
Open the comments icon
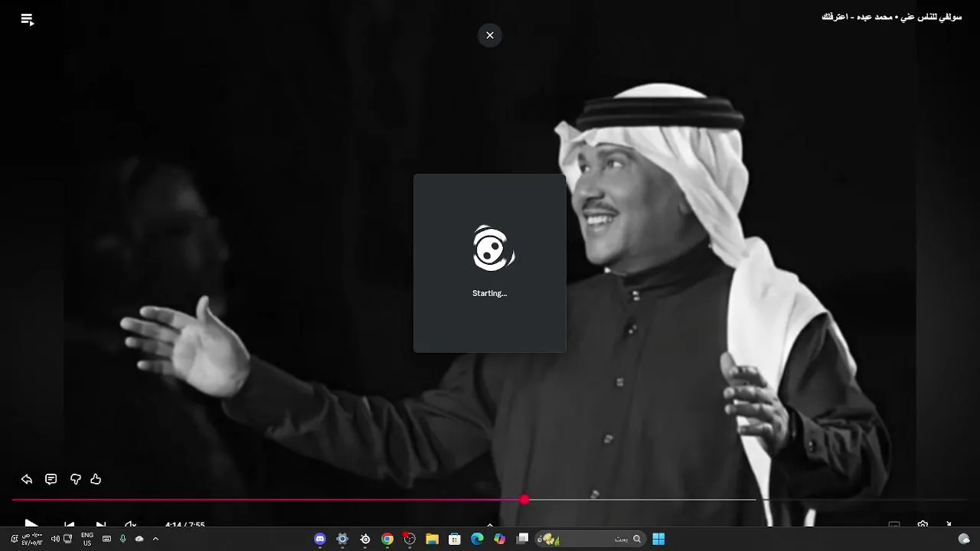(51, 479)
